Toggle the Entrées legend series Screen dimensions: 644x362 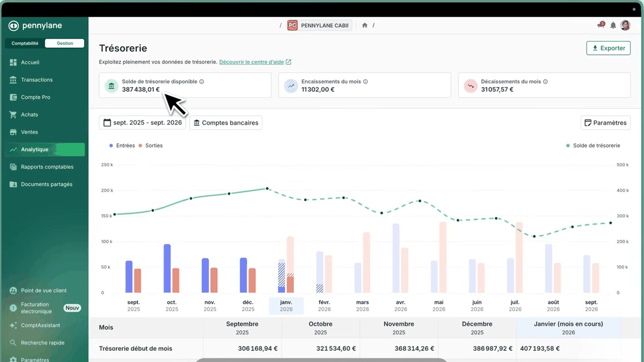point(122,146)
